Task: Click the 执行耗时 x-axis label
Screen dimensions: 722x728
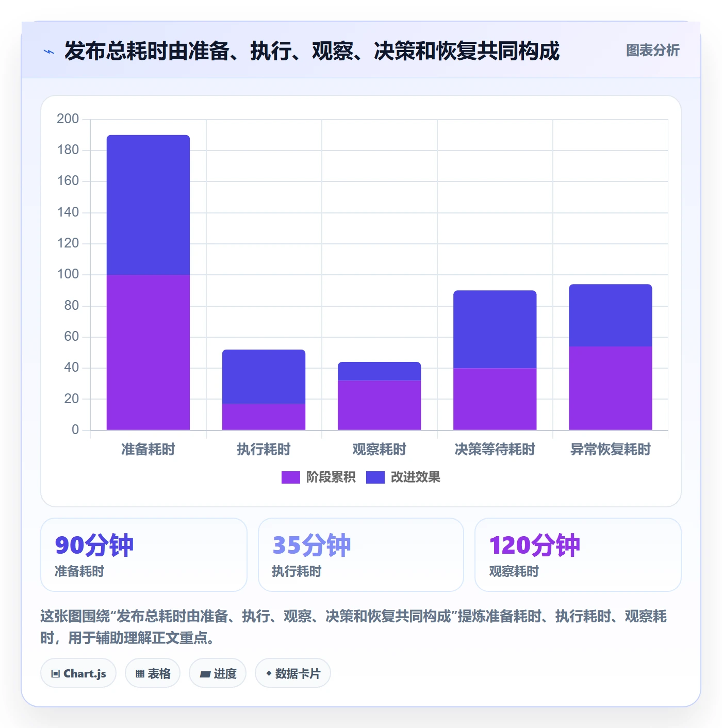Action: [264, 450]
